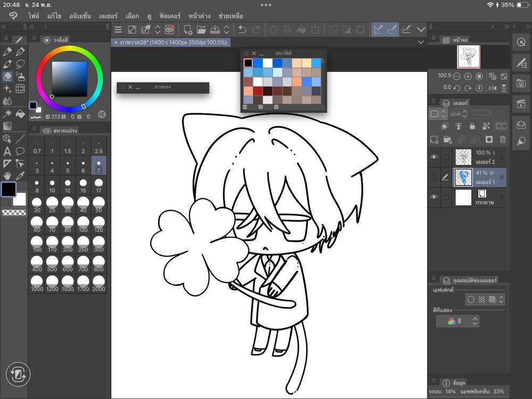
Task: Open แก้ไข menu
Action: point(54,16)
